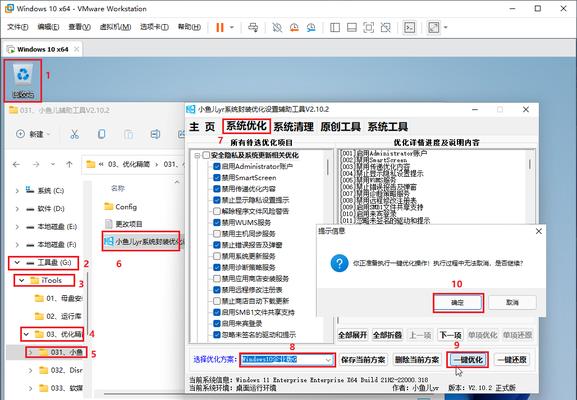Image resolution: width=577 pixels, height=400 pixels.
Task: Collapse the 工具盘 (G:) drive node
Action: tap(17, 263)
